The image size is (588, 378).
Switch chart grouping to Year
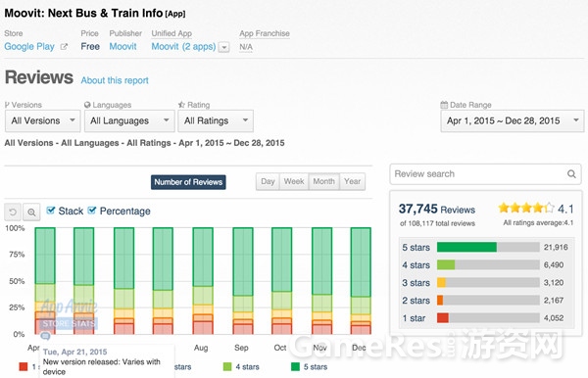pyautogui.click(x=352, y=182)
